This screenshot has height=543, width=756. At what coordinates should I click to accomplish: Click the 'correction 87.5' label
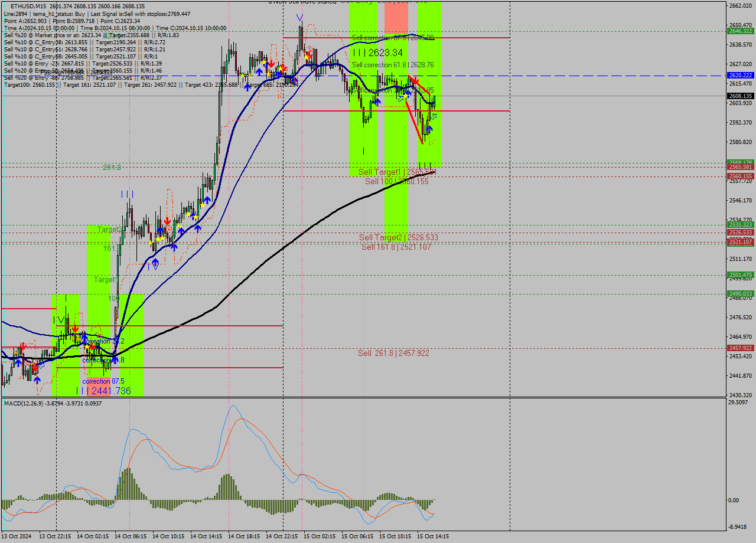point(103,381)
